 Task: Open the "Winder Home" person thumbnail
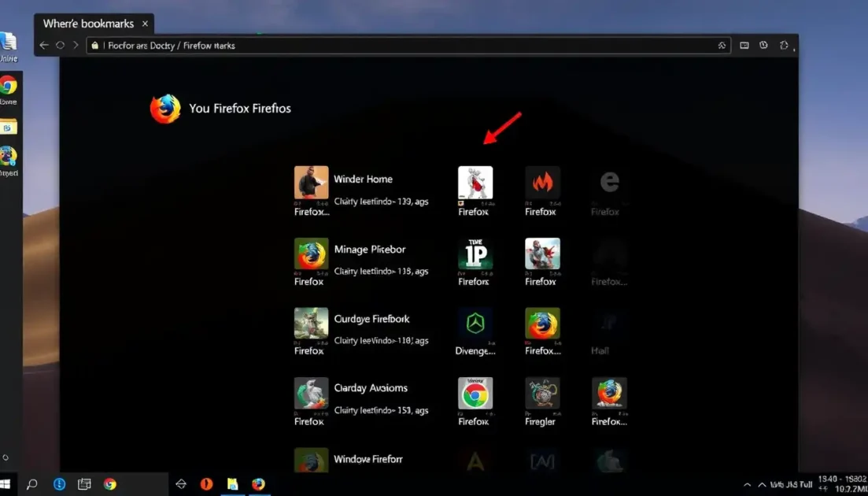(x=311, y=183)
